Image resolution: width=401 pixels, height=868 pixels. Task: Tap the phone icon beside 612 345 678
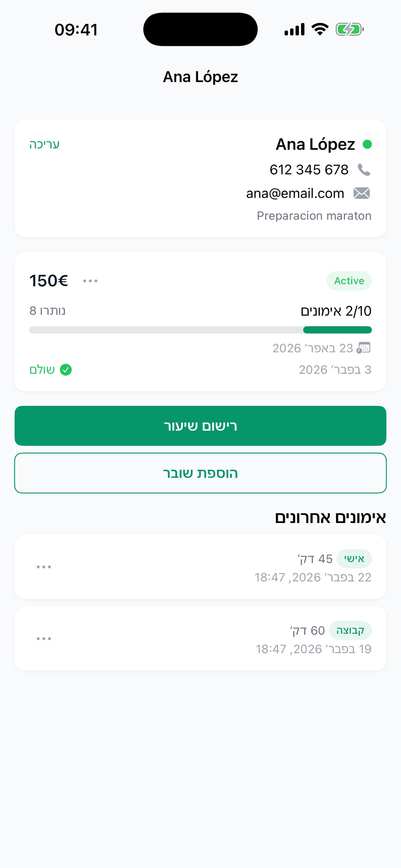tap(364, 170)
